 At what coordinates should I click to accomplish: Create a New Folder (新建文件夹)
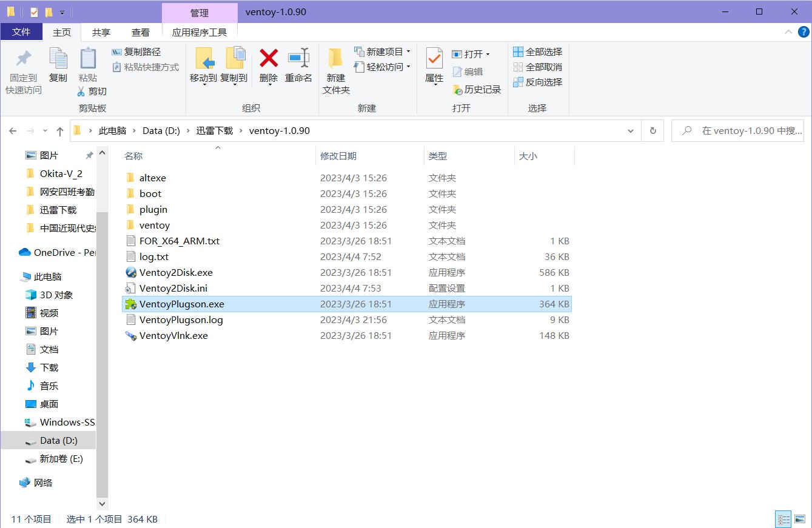(336, 71)
